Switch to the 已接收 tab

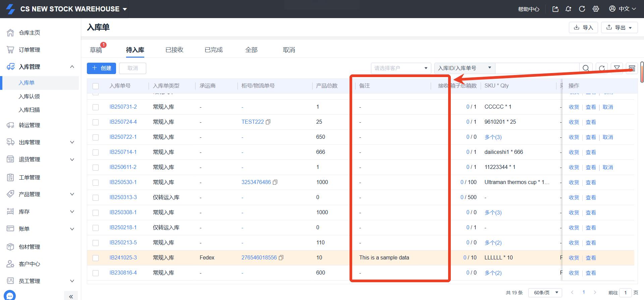(174, 50)
